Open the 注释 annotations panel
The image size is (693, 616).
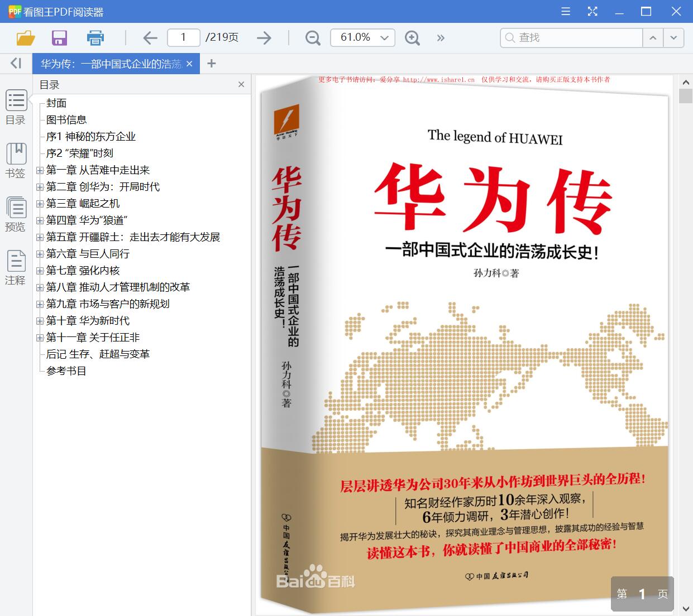(x=16, y=268)
